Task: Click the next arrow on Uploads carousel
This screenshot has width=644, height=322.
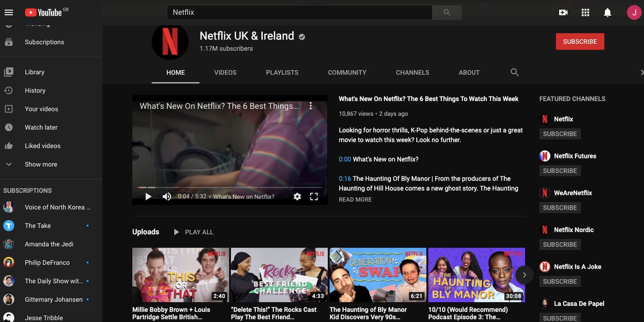Action: 524,274
